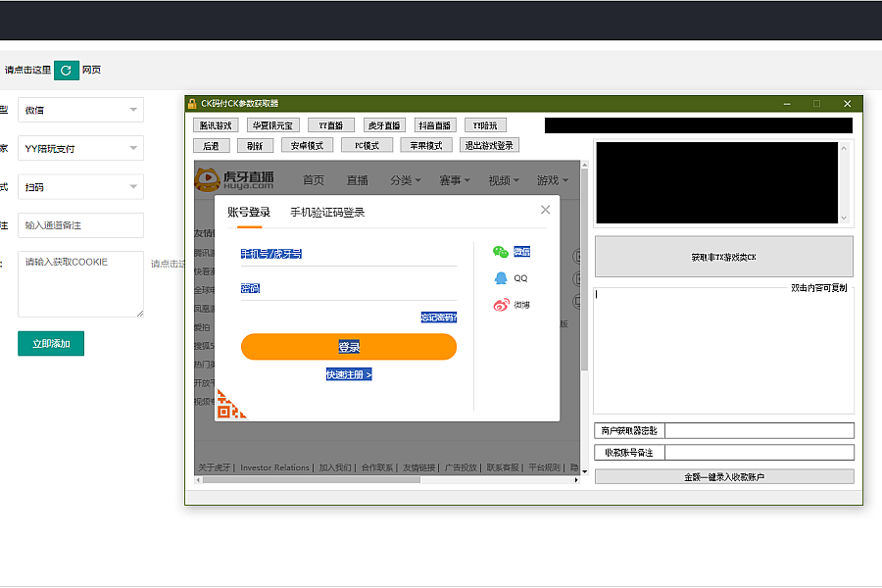
Task: Click the YY直播 button
Action: pos(331,124)
